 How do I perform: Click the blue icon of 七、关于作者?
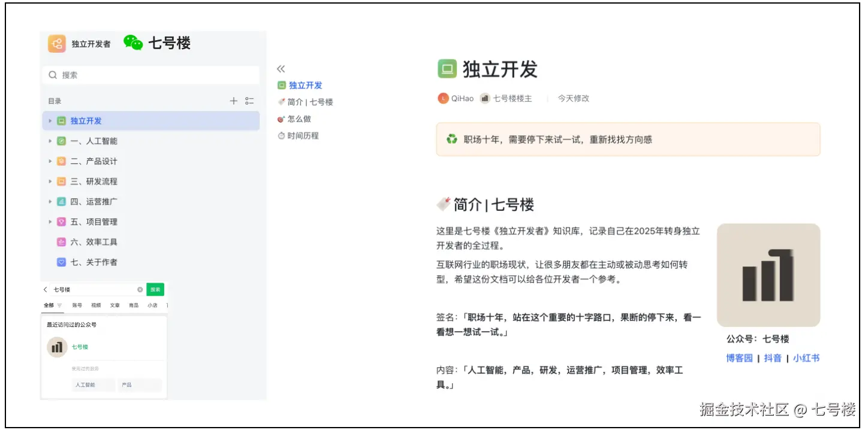[x=61, y=262]
